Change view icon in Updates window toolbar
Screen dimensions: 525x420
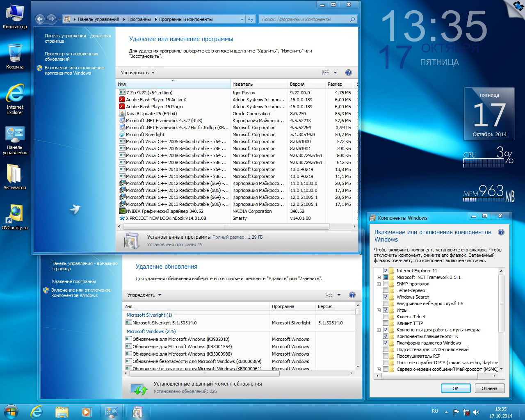click(329, 295)
